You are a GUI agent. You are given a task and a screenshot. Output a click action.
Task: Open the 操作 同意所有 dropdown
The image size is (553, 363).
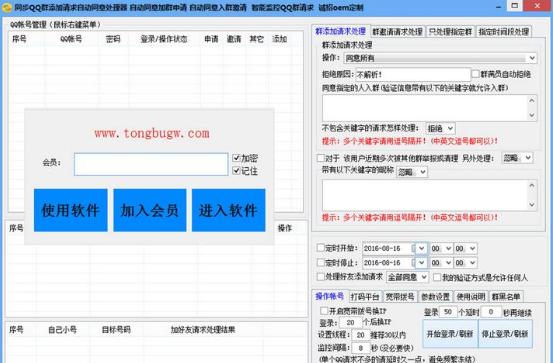[x=440, y=58]
